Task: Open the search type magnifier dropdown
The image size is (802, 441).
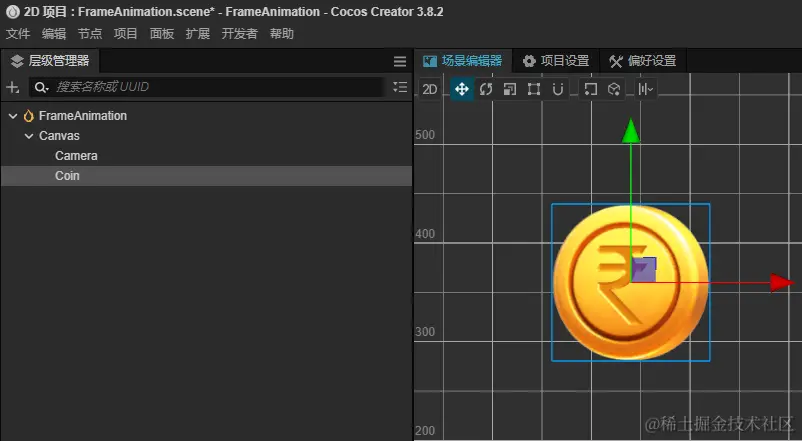Action: coord(41,87)
